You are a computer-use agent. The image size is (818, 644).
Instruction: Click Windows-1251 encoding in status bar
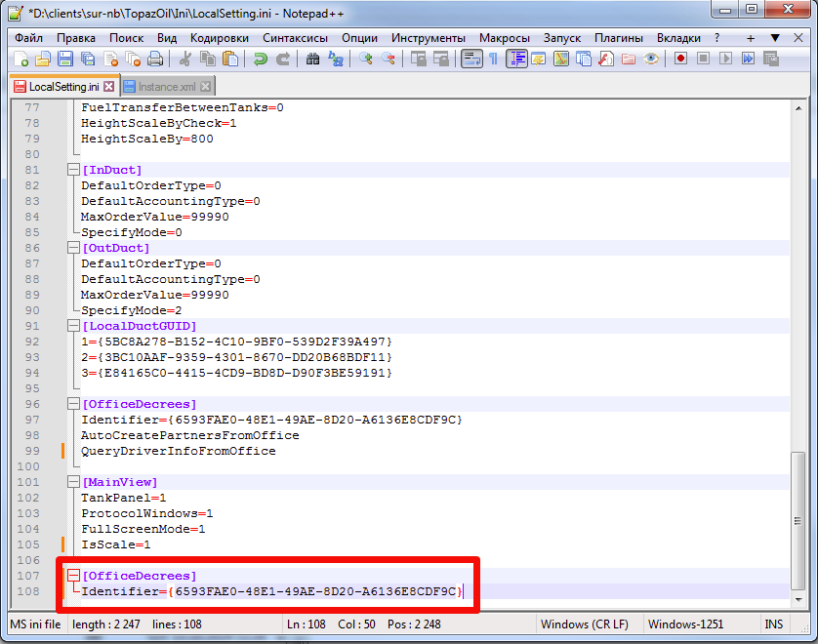(685, 624)
